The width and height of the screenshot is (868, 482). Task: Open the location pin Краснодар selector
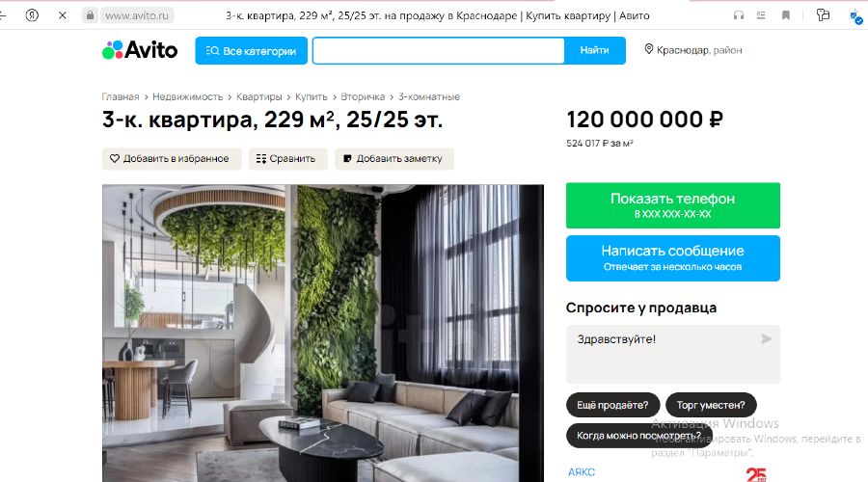coord(693,50)
